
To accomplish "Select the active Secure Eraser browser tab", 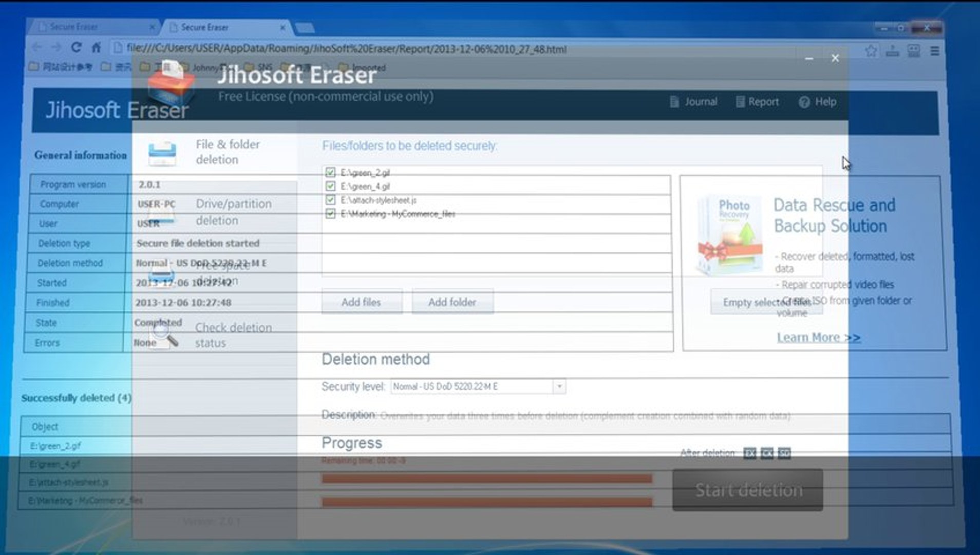I will click(x=226, y=27).
